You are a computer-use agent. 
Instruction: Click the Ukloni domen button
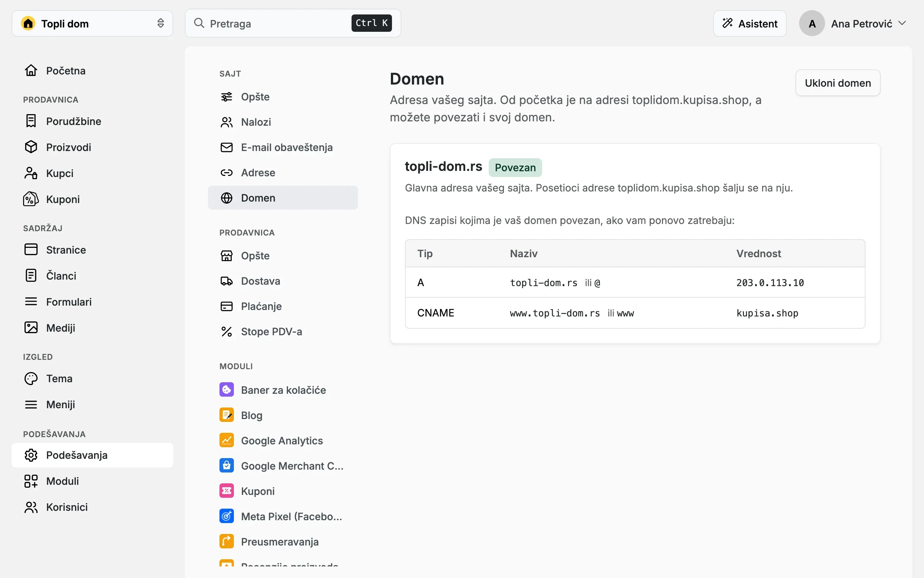[838, 83]
